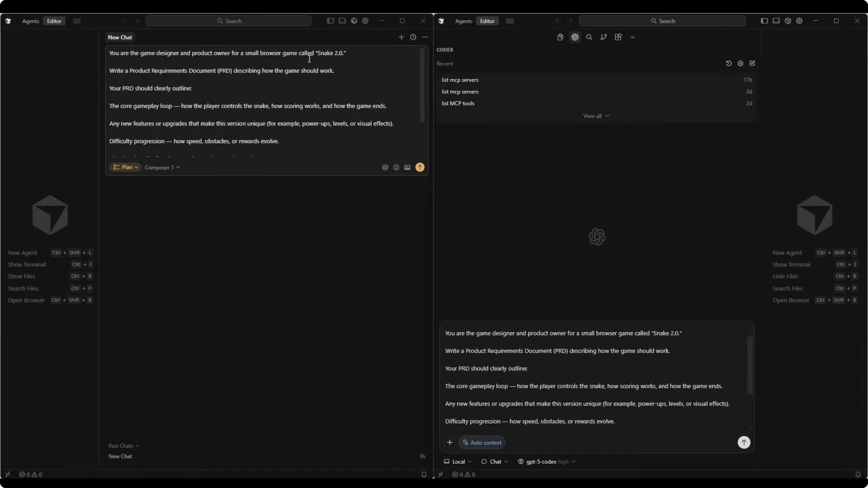The image size is (868, 488).
Task: Select Editor tab in right window
Action: pos(487,21)
